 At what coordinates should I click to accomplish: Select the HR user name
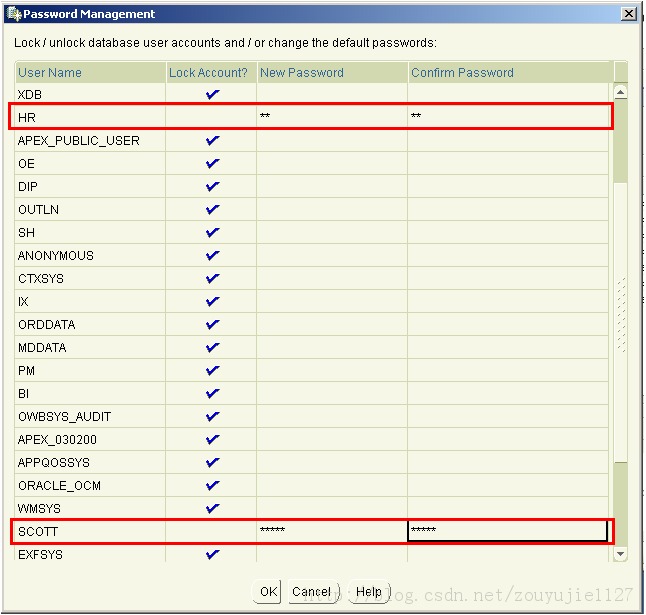27,118
